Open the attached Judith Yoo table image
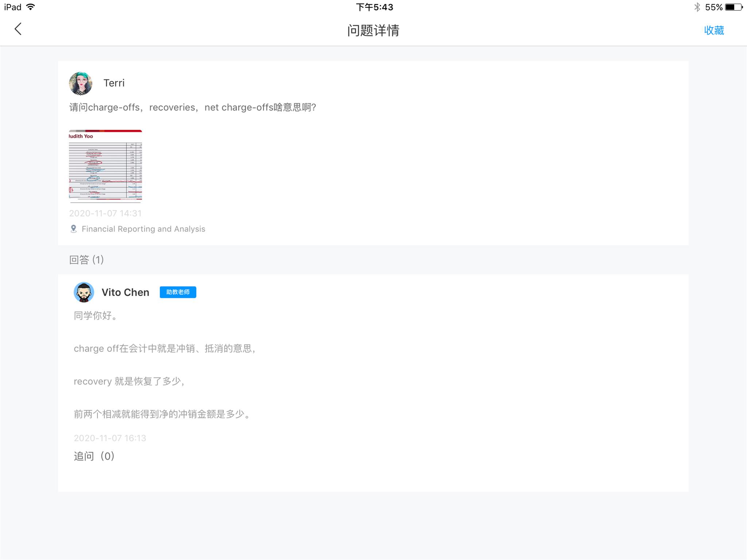Viewport: 747px width, 560px height. point(105,165)
